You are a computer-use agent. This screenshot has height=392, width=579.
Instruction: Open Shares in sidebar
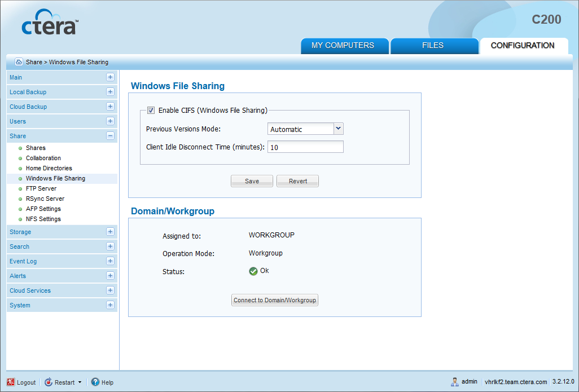(x=36, y=148)
